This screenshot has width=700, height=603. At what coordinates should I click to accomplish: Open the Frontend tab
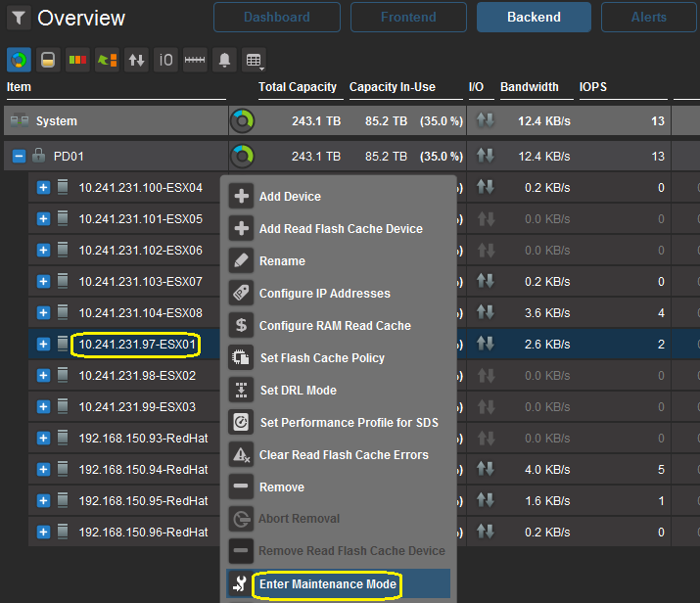407,18
